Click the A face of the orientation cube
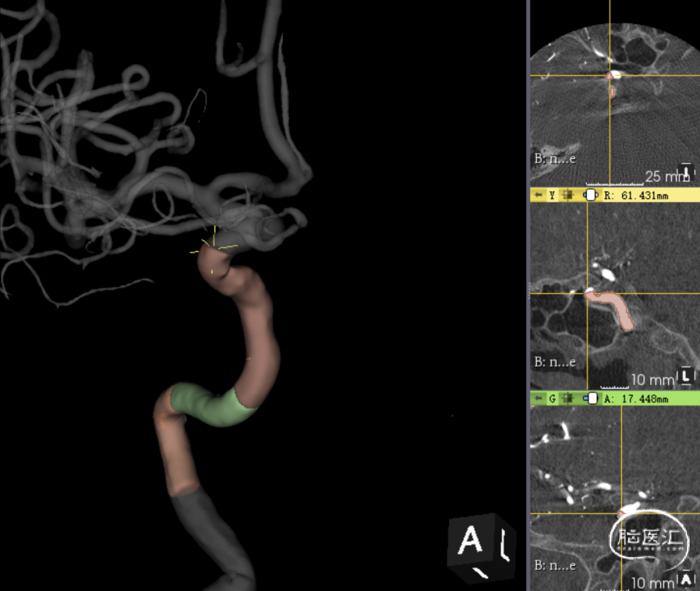700x591 pixels. 471,539
